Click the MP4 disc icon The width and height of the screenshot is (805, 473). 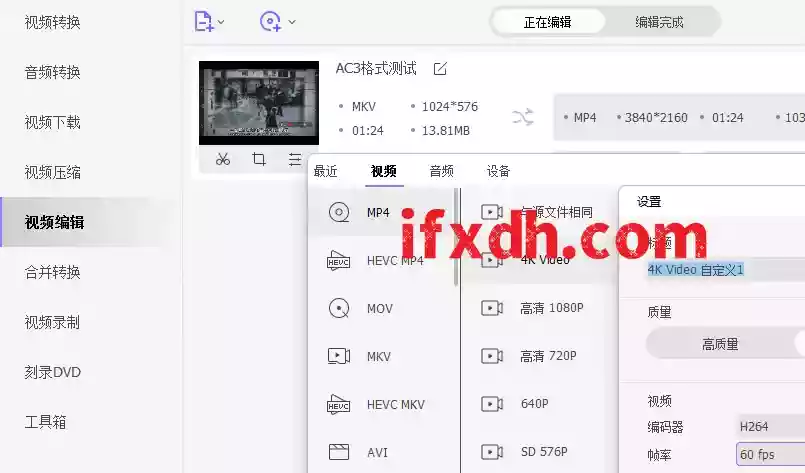[339, 212]
